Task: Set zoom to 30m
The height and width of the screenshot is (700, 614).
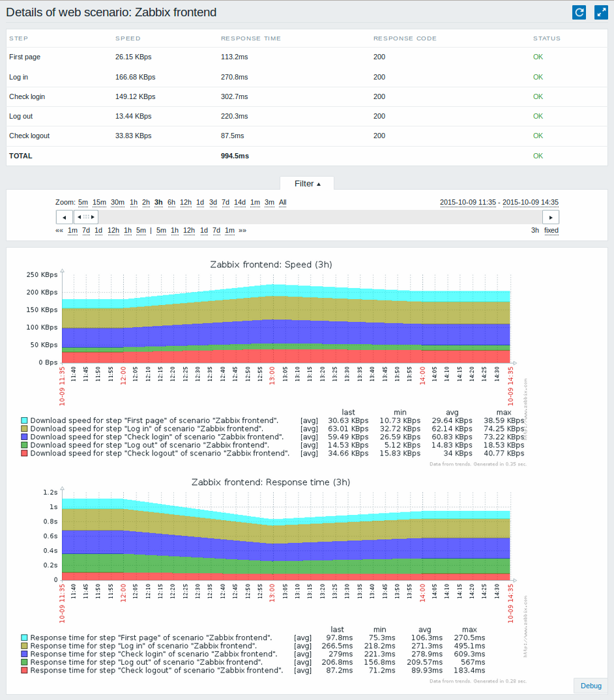Action: [x=117, y=202]
